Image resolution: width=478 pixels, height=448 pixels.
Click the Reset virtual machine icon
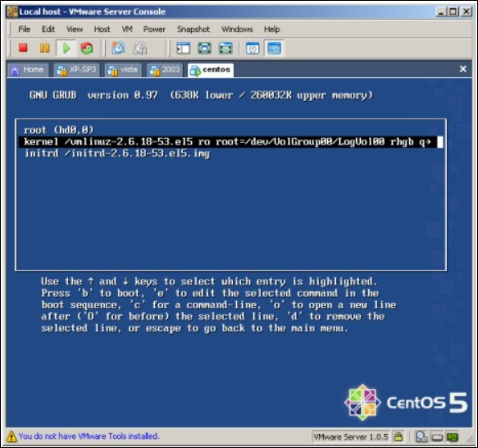87,48
